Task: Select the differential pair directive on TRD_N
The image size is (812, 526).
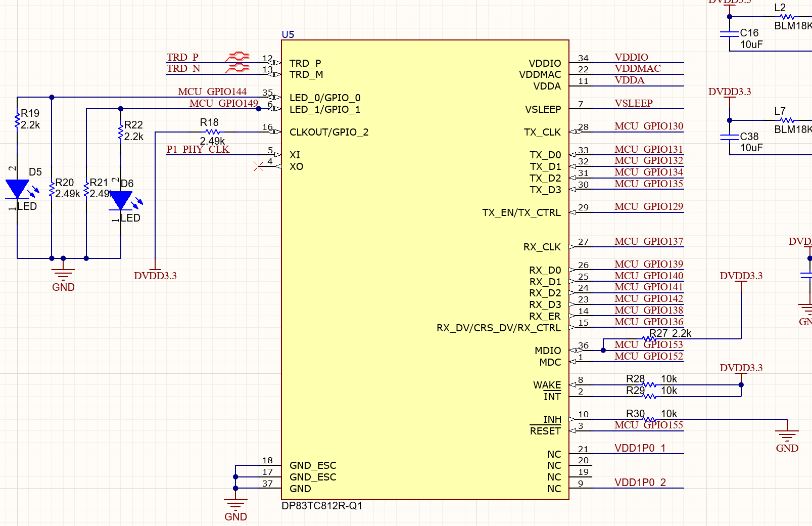Action: click(237, 67)
